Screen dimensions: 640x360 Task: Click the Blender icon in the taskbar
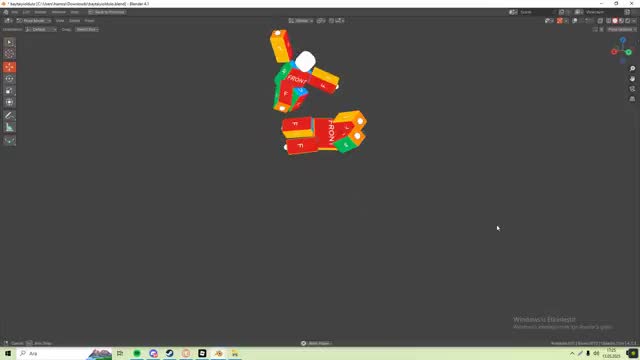point(218,353)
